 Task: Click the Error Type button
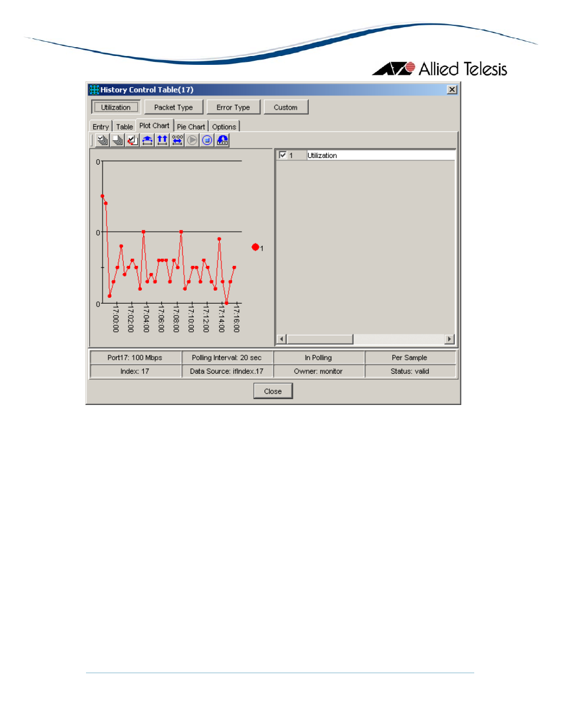coord(233,107)
